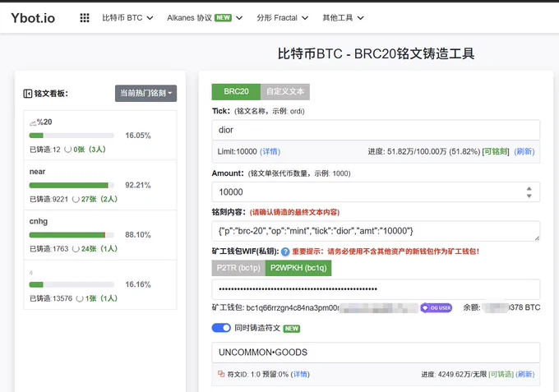Expand the Alkanes 协议 menu
Viewport: 559px width, 392px height.
pyautogui.click(x=205, y=18)
